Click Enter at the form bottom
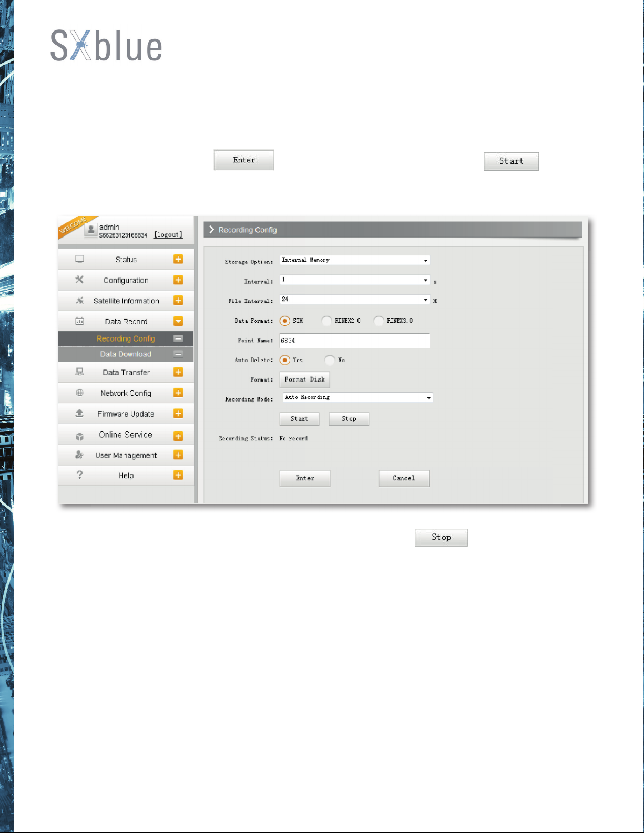 click(305, 478)
